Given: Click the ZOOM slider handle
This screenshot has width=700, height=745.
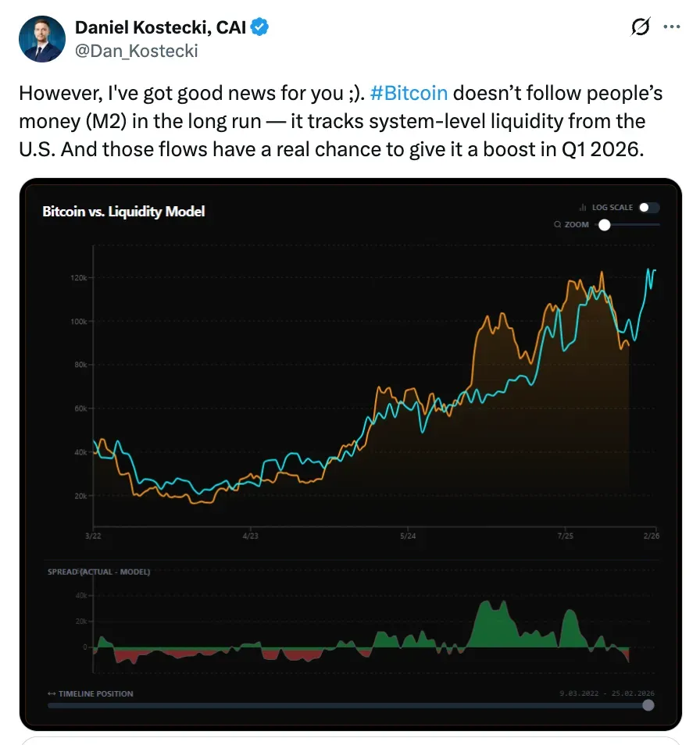Looking at the screenshot, I should coord(603,224).
